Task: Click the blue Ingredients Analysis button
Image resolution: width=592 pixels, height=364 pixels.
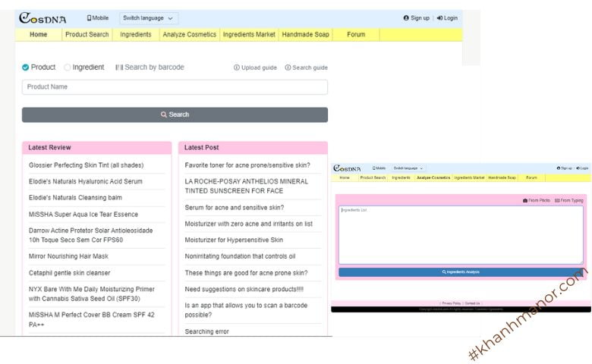Action: pos(461,271)
